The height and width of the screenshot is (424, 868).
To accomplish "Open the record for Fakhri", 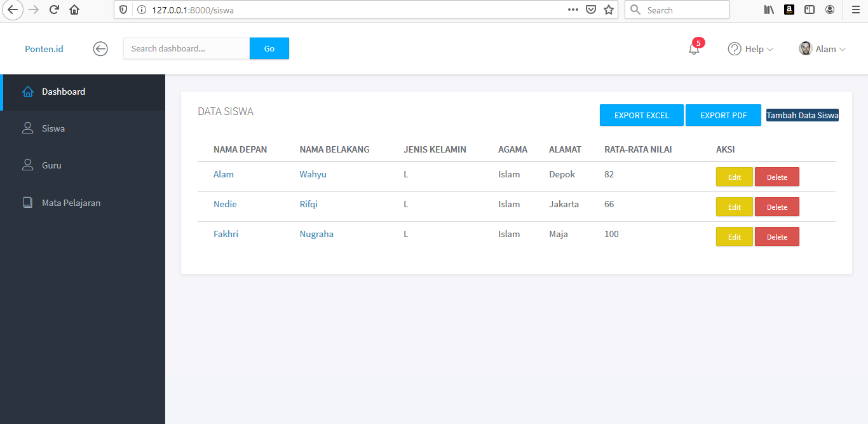I will 226,234.
